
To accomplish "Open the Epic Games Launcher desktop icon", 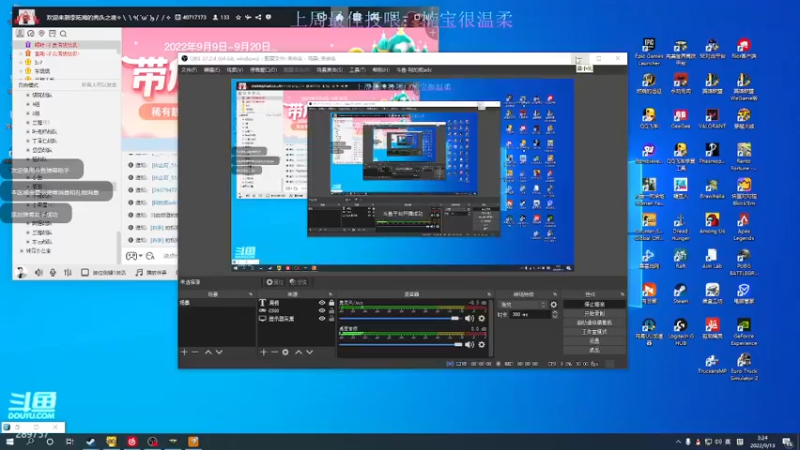I will [648, 52].
